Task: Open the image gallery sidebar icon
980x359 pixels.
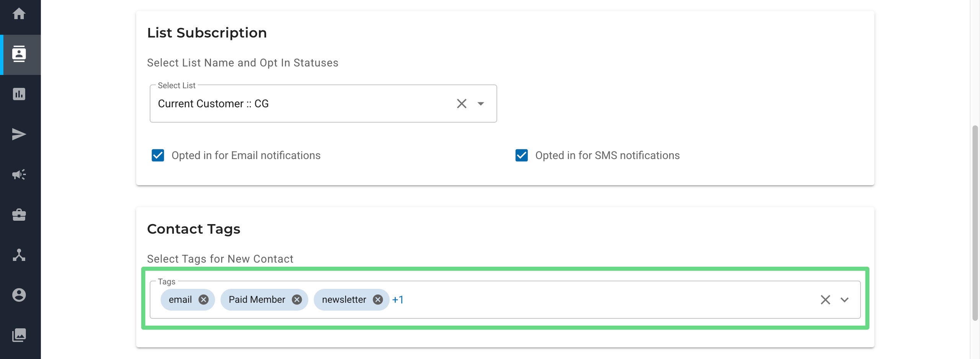Action: pos(19,335)
